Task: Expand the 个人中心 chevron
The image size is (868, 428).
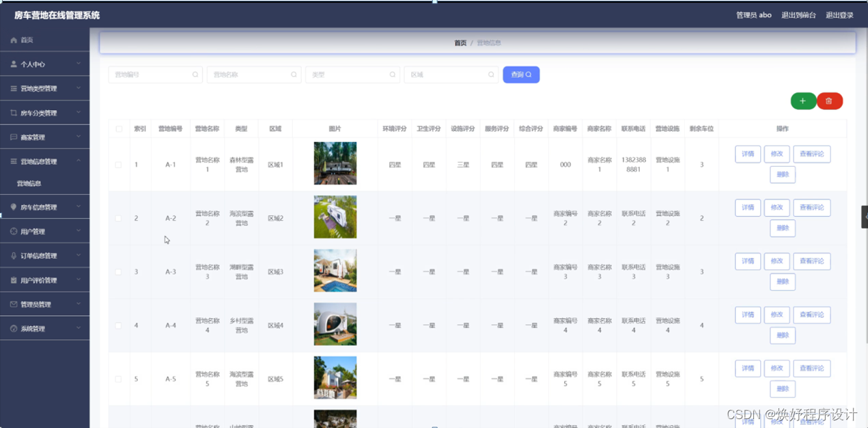Action: [79, 64]
